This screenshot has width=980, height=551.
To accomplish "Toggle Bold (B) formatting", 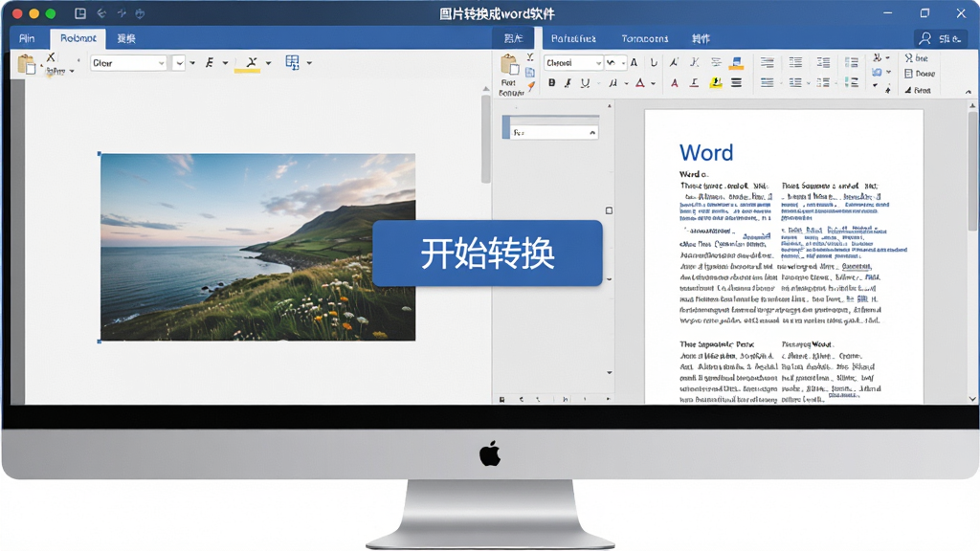I will [x=551, y=82].
